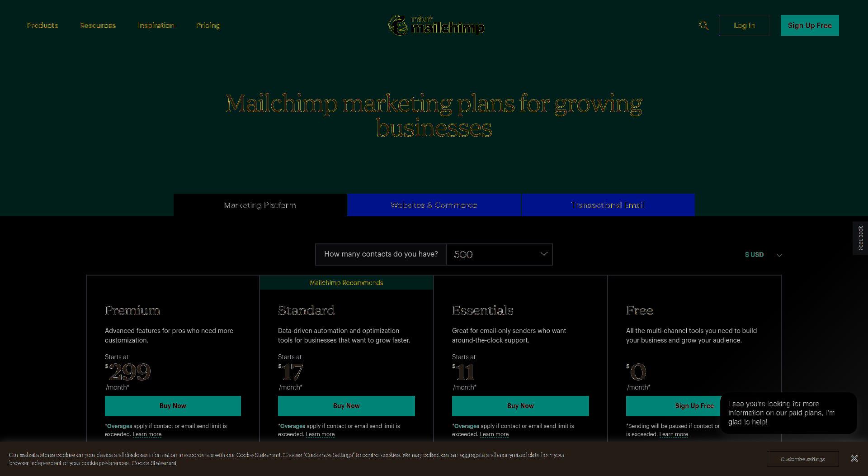Buy the Essentials plan now

click(x=520, y=406)
